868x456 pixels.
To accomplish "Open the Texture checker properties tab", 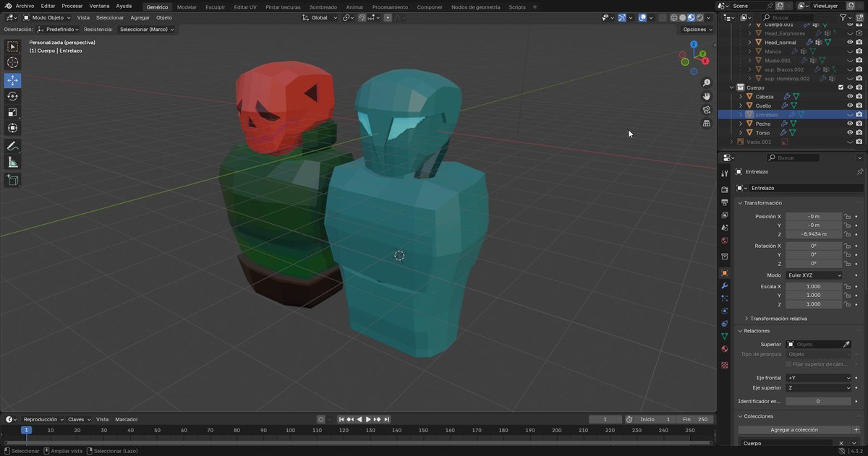I will [x=724, y=365].
